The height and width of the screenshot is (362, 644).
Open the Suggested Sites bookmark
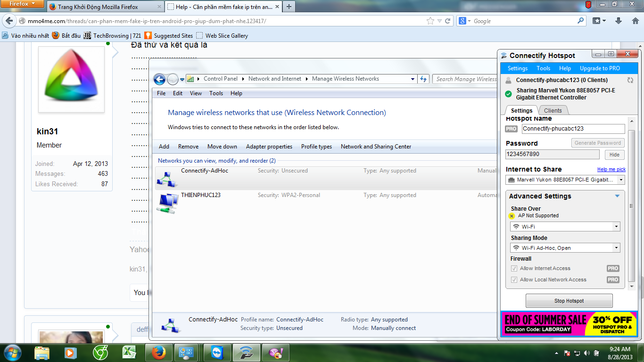(x=168, y=36)
